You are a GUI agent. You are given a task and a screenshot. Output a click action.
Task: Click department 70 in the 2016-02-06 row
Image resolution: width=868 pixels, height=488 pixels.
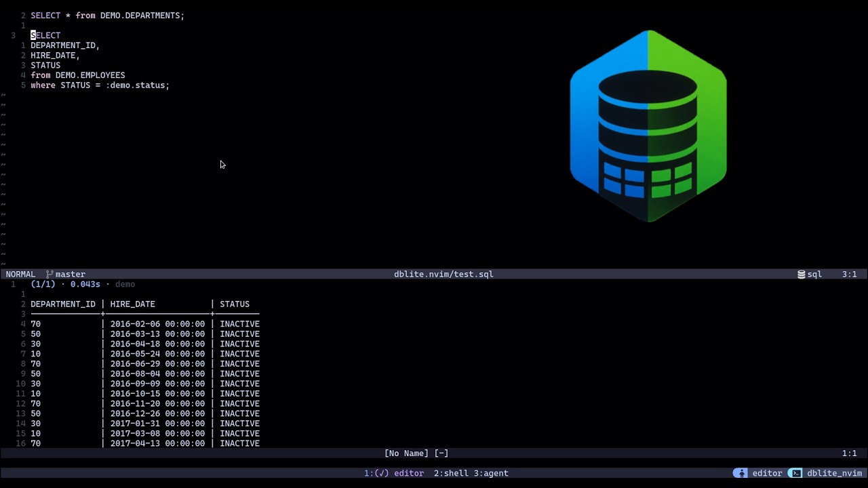[x=35, y=324]
